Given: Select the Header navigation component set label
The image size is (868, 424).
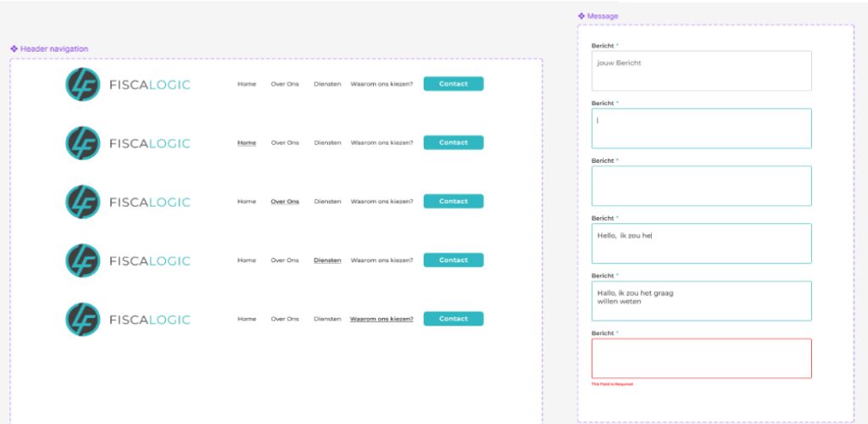Looking at the screenshot, I should pos(54,48).
